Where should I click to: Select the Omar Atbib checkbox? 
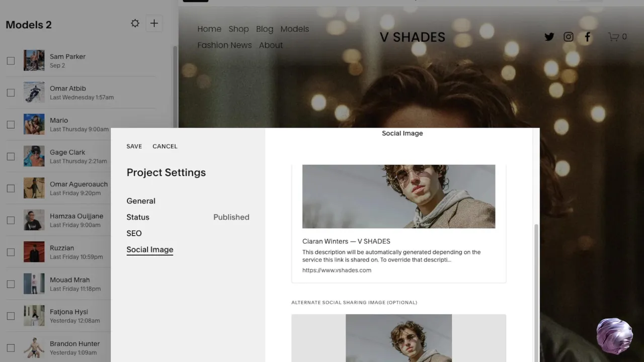[11, 93]
